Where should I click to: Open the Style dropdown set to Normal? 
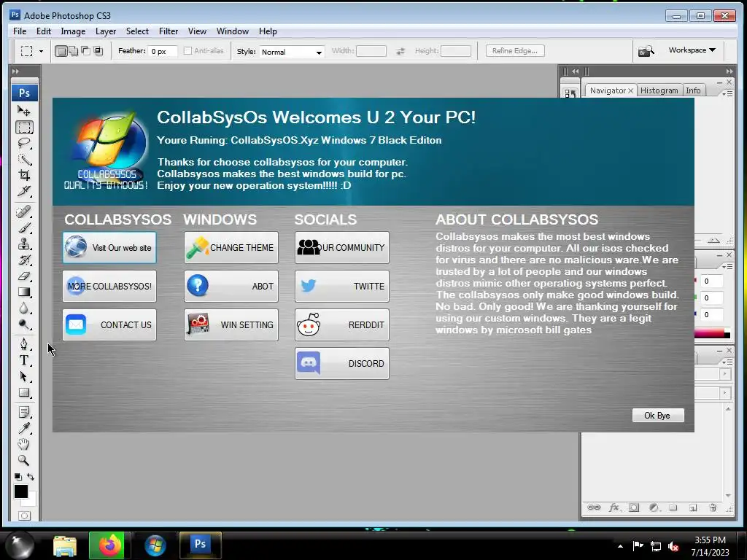pos(292,52)
